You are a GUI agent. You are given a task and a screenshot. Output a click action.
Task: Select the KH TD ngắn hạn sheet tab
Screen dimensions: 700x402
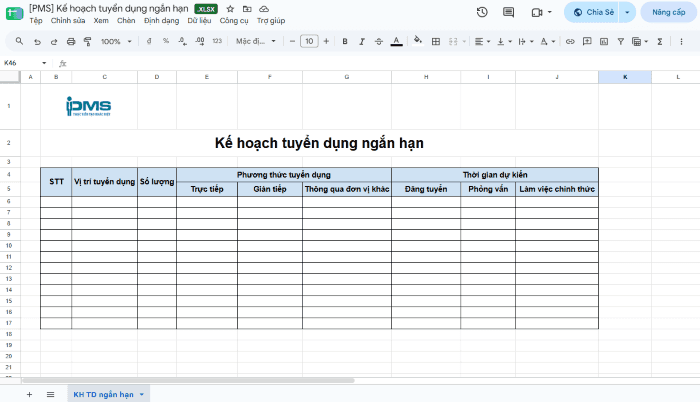tap(103, 394)
